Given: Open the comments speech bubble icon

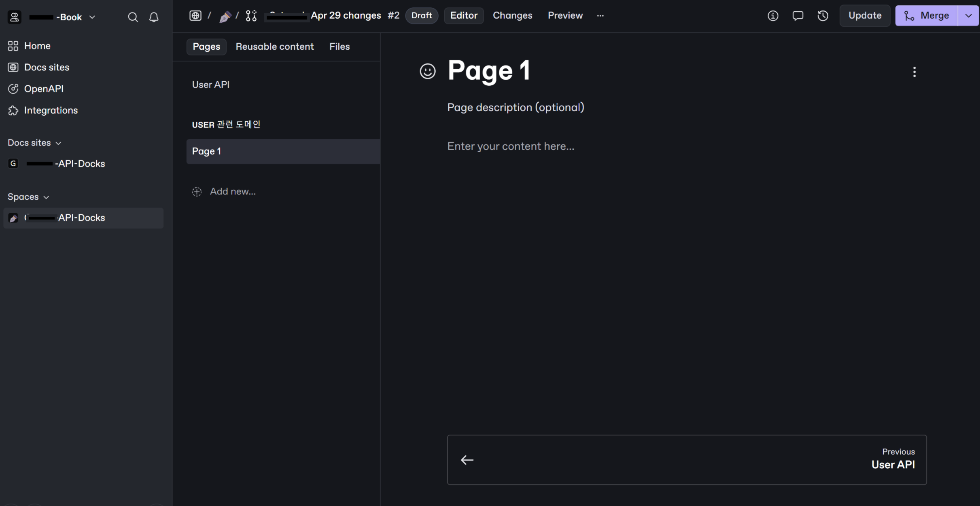Looking at the screenshot, I should point(798,16).
